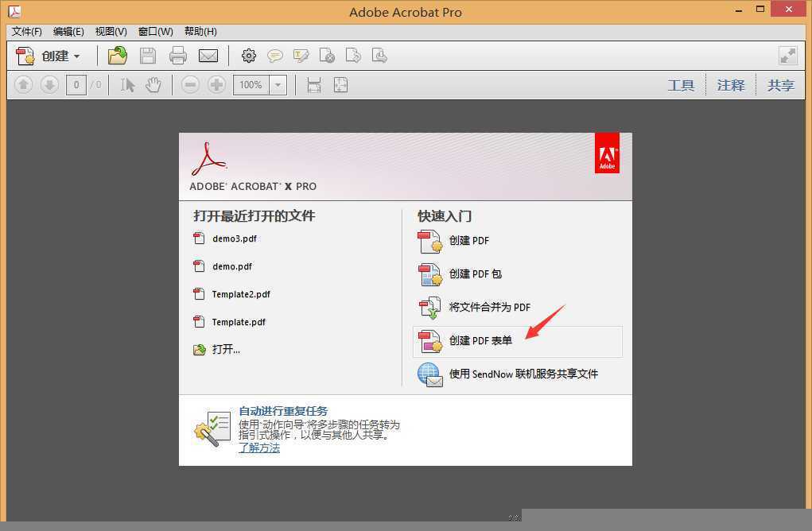Click 使用 SendNow 联机服务共享文件 option
812x531 pixels.
pos(523,374)
